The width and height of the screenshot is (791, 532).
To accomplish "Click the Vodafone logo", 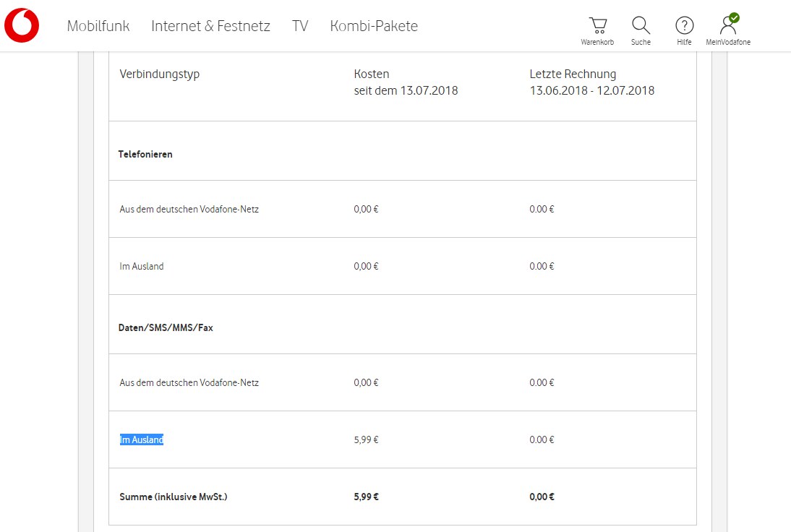I will (22, 25).
